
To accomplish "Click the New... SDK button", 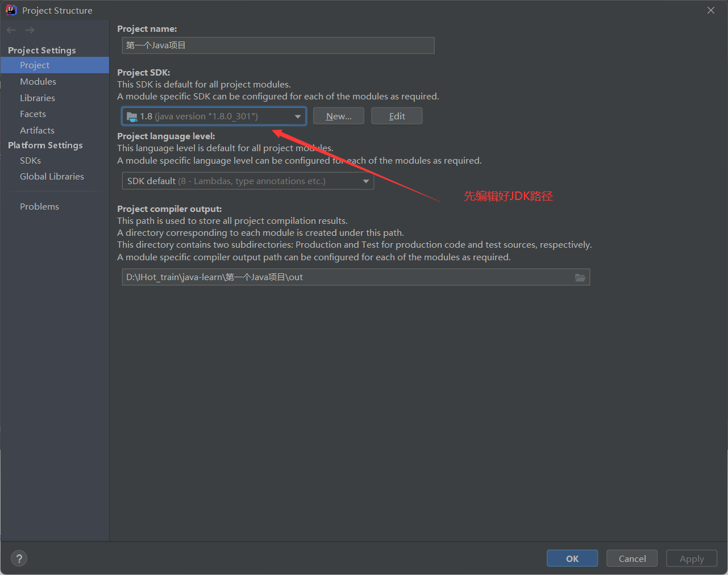I will (339, 116).
